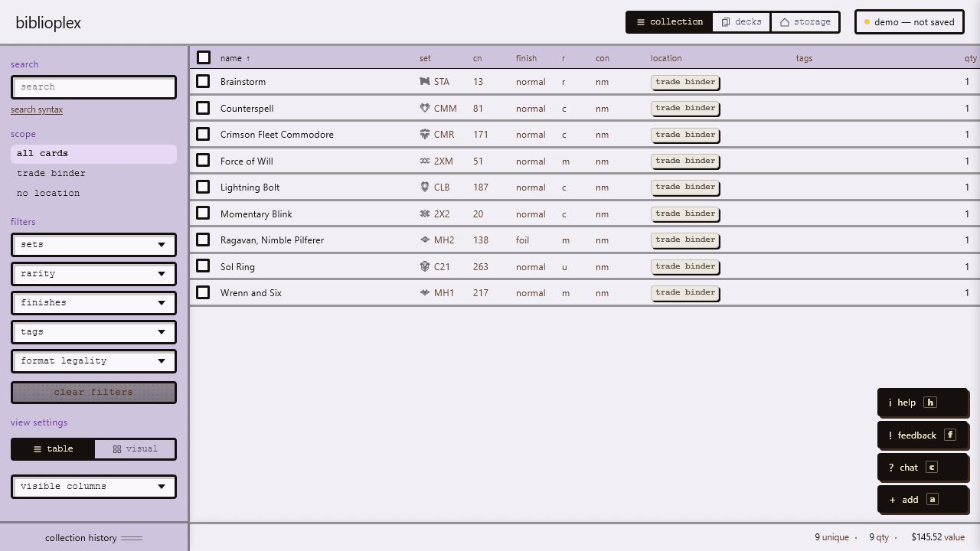
Task: Check the Brainstorm row checkbox
Action: pyautogui.click(x=203, y=81)
